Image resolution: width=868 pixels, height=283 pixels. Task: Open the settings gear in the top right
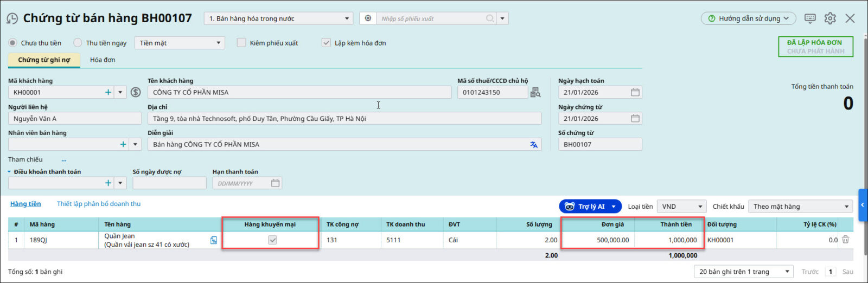click(830, 18)
